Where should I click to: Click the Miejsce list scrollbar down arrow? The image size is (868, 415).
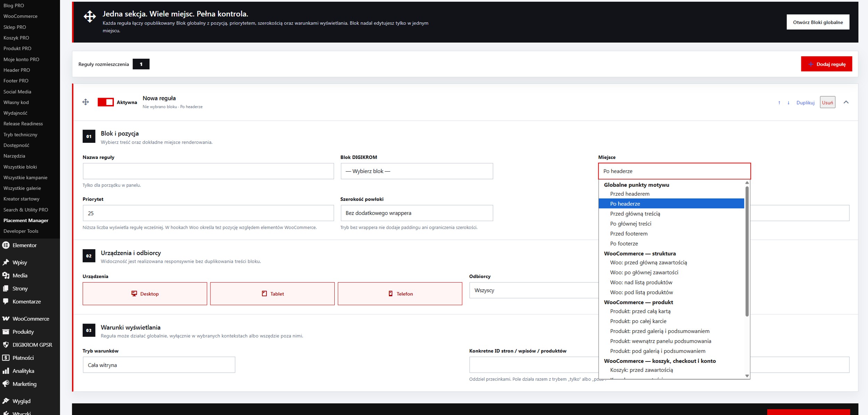(747, 376)
